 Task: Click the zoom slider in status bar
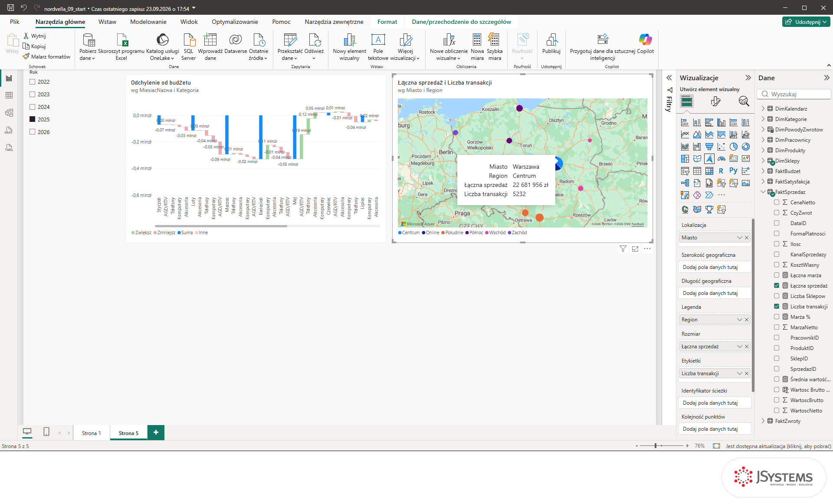[661, 446]
